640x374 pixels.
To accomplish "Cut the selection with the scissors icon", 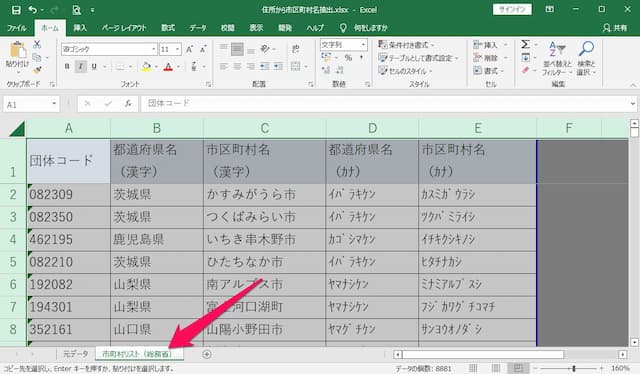I will coord(37,44).
